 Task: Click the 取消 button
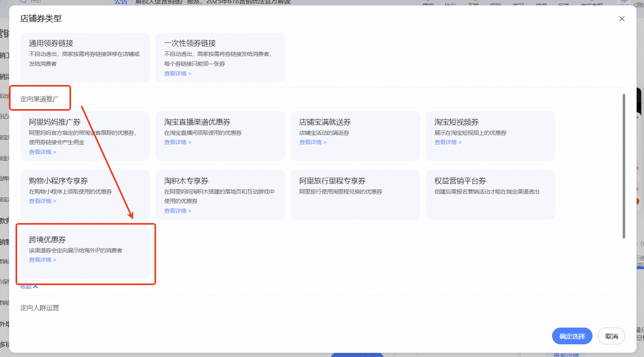(x=611, y=336)
